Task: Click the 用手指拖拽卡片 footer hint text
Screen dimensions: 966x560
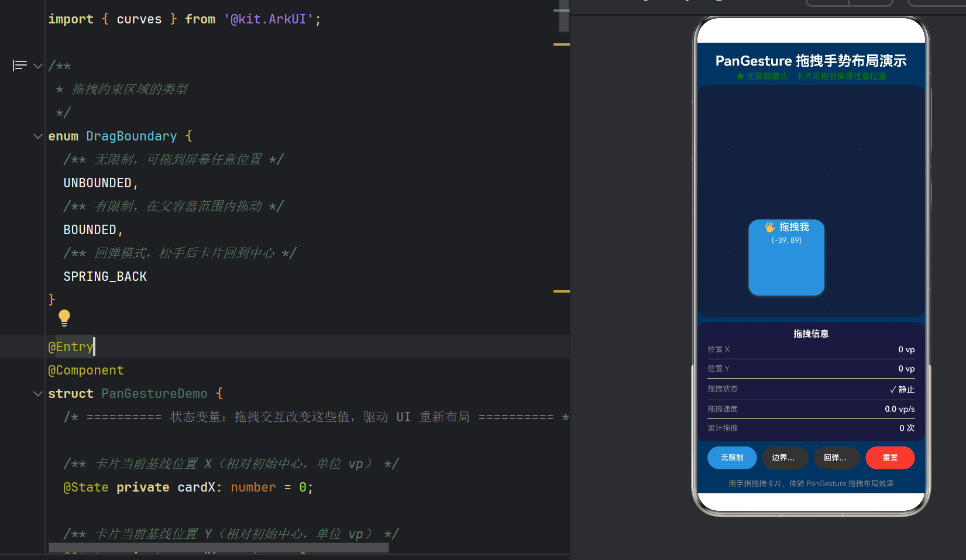Action: point(811,484)
